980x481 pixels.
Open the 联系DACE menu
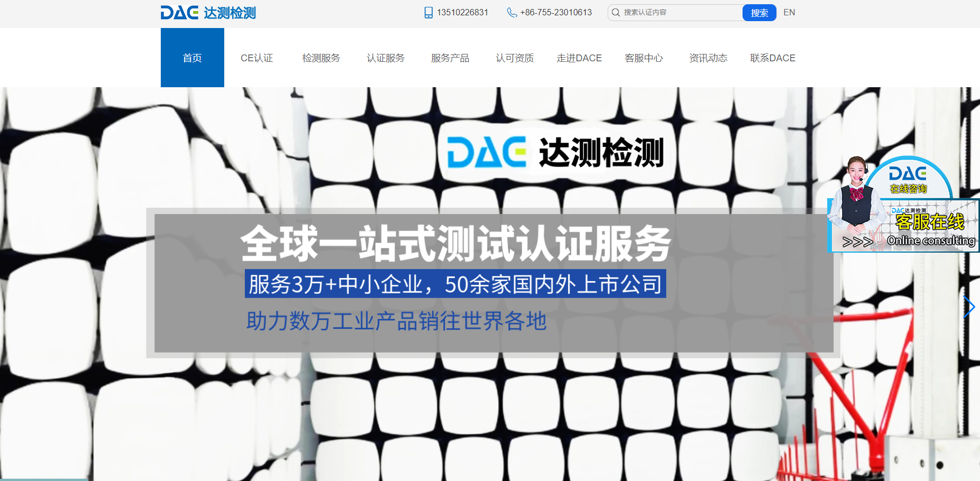coord(773,58)
